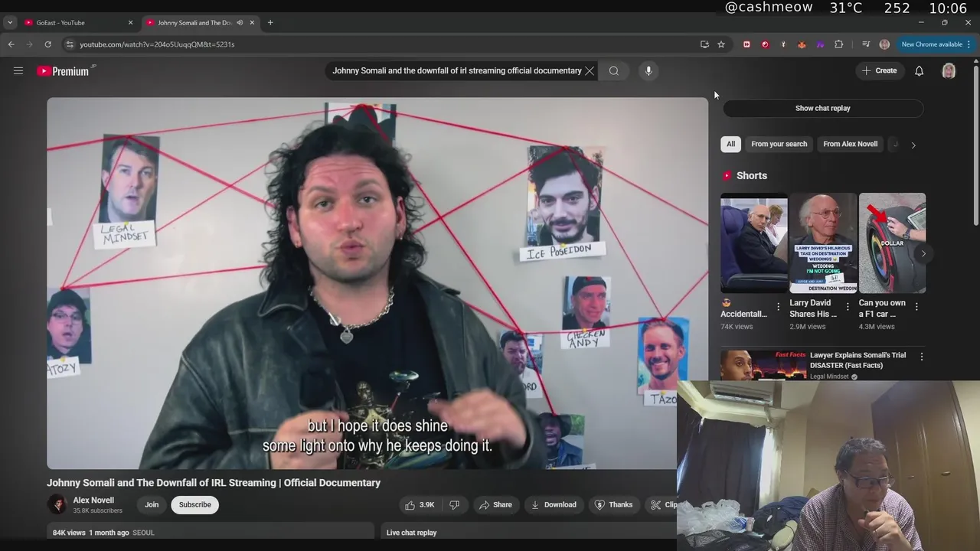Open options for Larry David short
980x551 pixels.
(x=848, y=307)
